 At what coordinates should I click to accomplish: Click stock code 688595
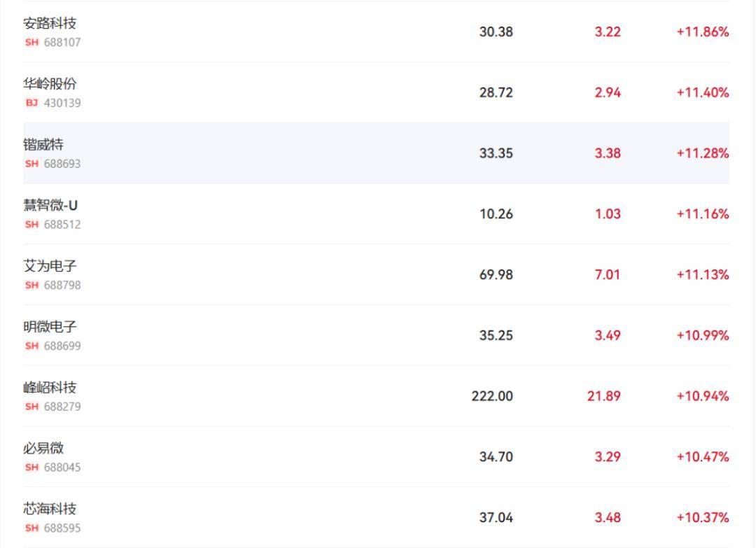[x=62, y=528]
